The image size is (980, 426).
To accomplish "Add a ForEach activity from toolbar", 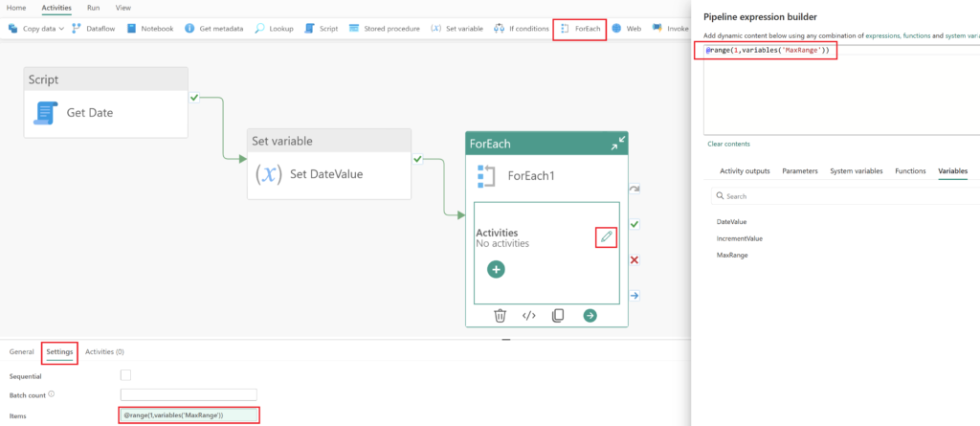I will coord(580,29).
